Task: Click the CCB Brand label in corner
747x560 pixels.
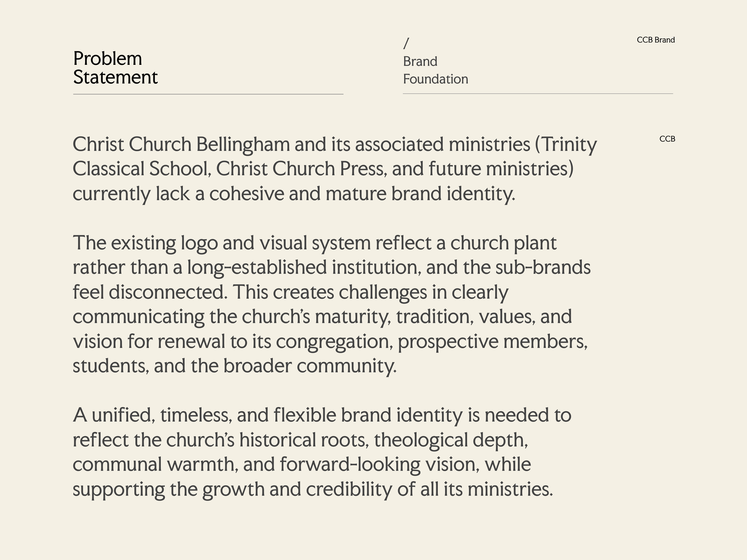Action: pos(656,40)
